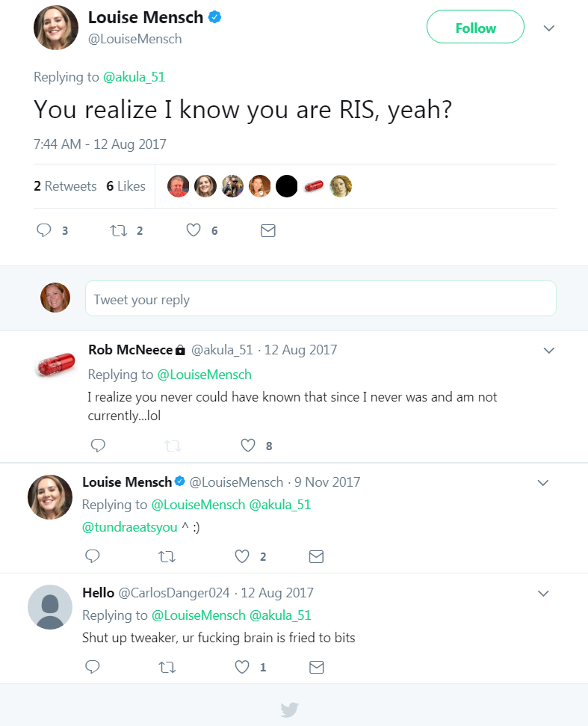Send main tweet via direct message envelope
The width and height of the screenshot is (588, 726).
268,231
